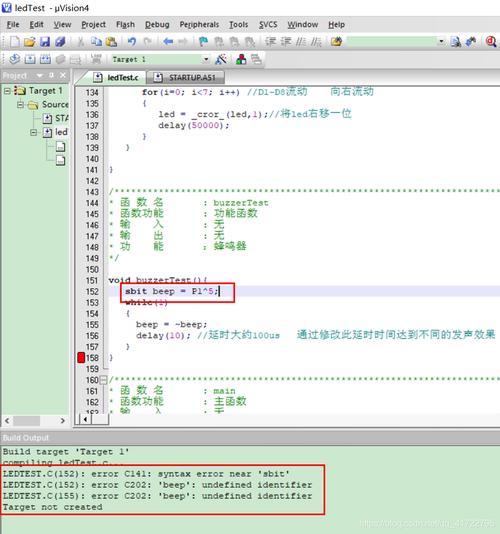Rebuild all target files icon
This screenshot has height=534, width=500.
click(45, 59)
